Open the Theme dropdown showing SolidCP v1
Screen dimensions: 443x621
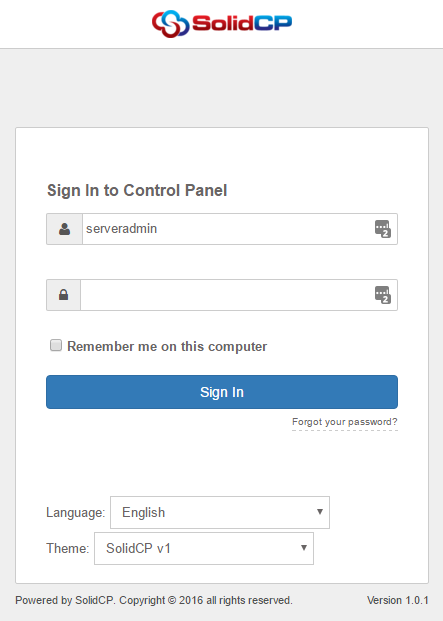[204, 549]
